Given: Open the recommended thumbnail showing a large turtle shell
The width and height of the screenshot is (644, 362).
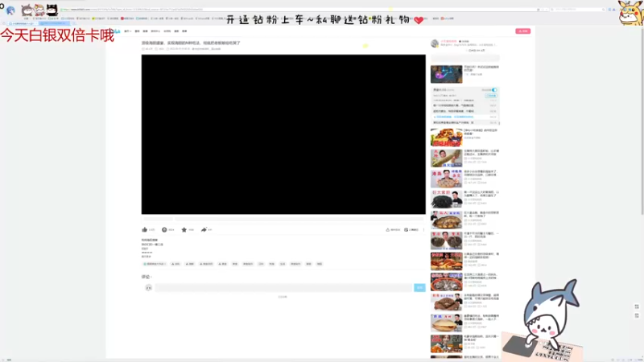Looking at the screenshot, I should [447, 220].
